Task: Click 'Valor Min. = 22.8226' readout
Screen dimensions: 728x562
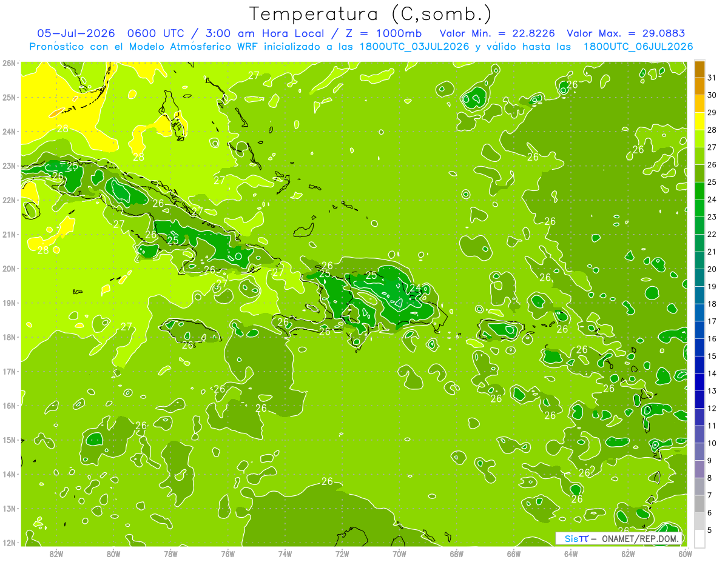Action: click(x=497, y=33)
